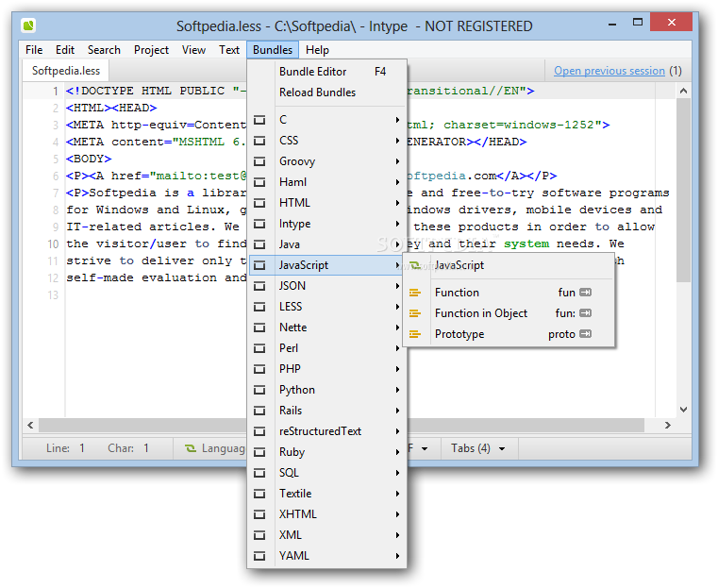Click Open previous session link
Screen dimensions: 718x588
pos(609,71)
